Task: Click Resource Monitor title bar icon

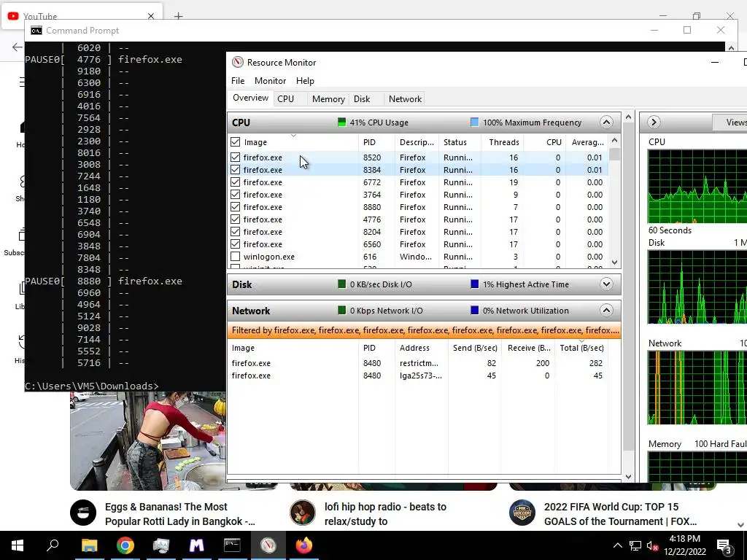Action: coord(237,63)
